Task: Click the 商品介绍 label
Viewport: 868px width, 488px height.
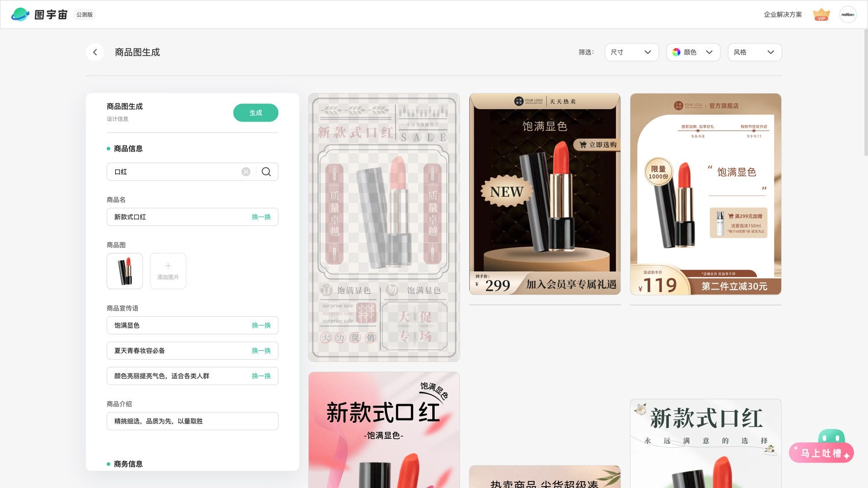Action: click(x=119, y=404)
